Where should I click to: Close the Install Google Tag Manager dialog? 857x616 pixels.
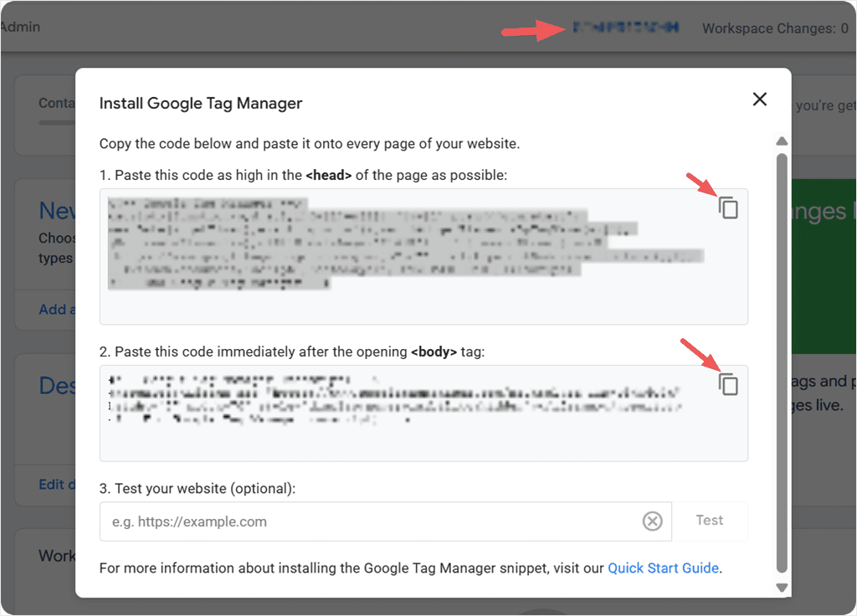[760, 99]
